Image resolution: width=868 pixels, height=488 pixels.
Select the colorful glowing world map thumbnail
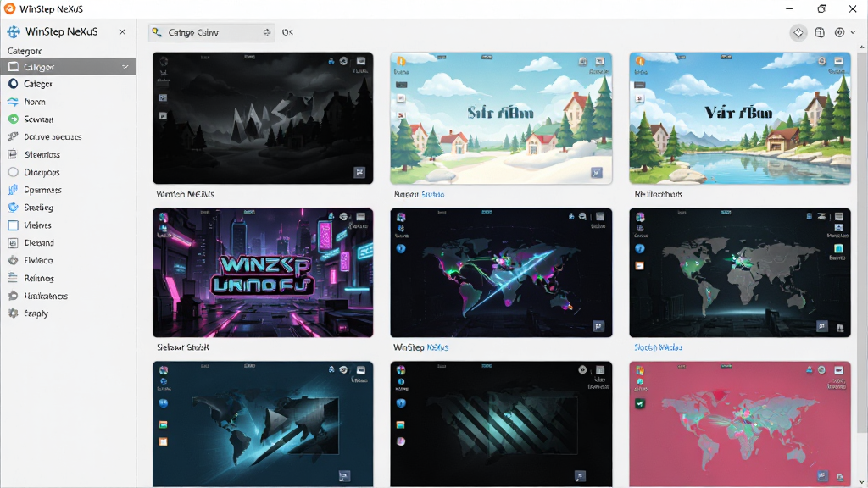[501, 273]
